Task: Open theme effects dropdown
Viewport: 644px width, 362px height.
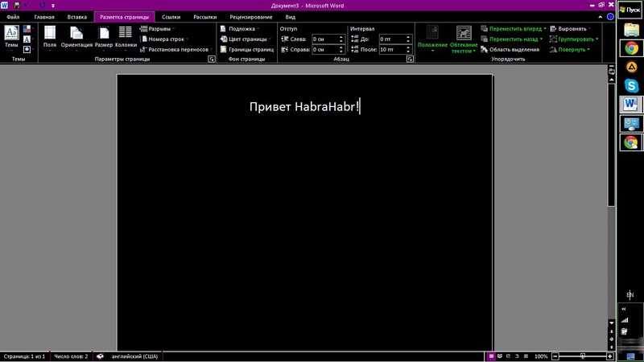Action: coord(28,50)
